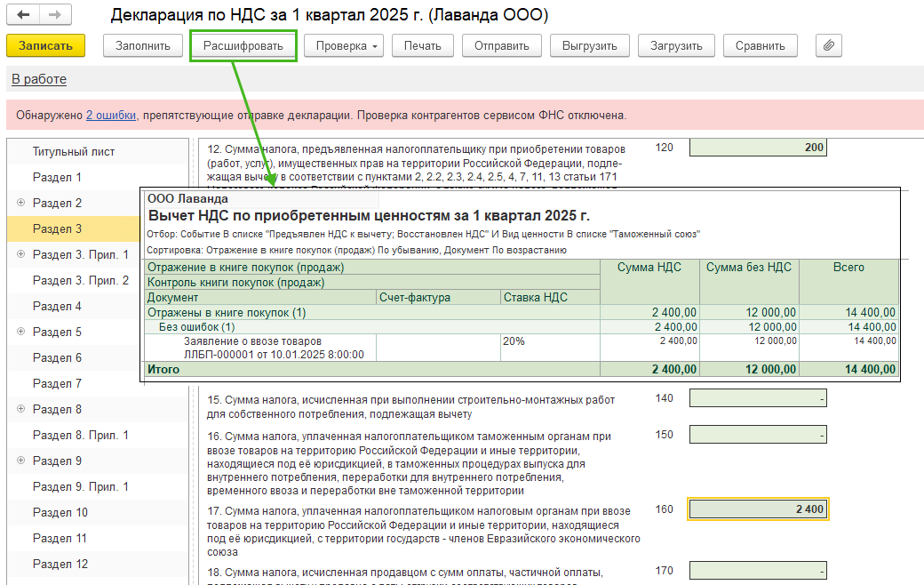The image size is (924, 585).
Task: Click the Выгрузить button
Action: pyautogui.click(x=589, y=45)
